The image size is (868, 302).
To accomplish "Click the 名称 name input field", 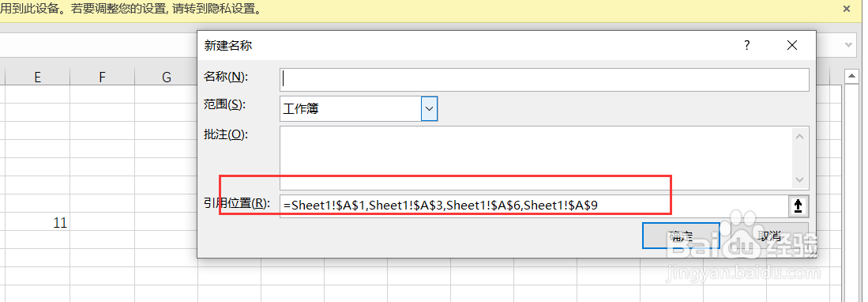I will click(x=544, y=79).
